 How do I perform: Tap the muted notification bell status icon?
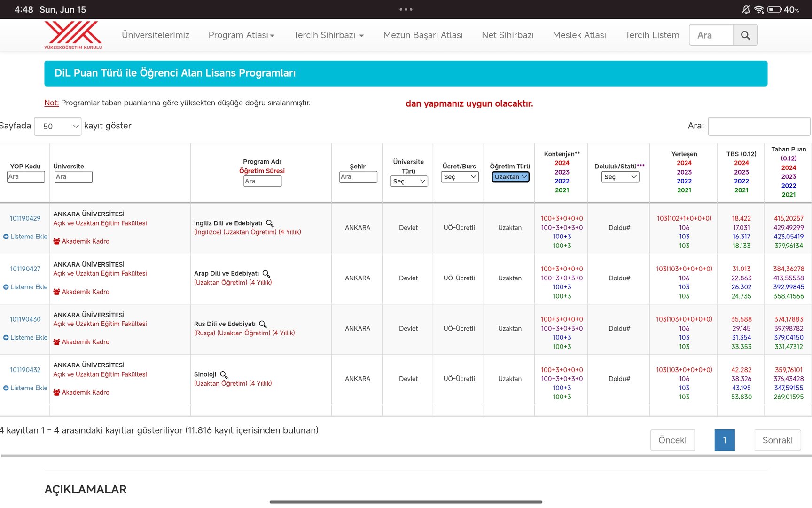click(x=746, y=9)
